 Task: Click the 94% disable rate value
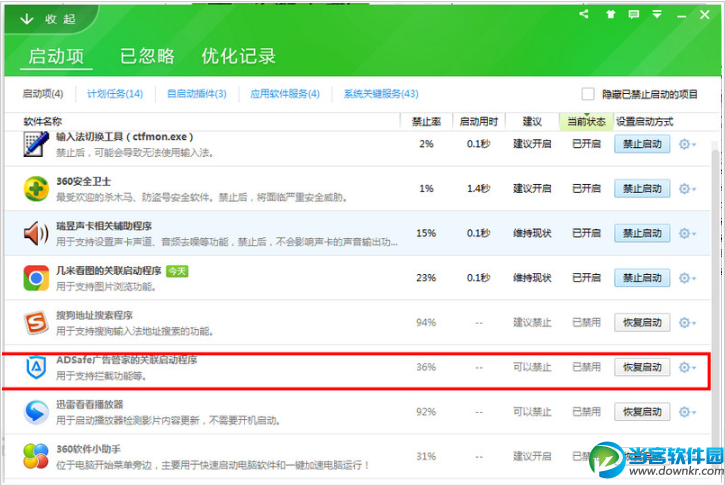coord(426,322)
